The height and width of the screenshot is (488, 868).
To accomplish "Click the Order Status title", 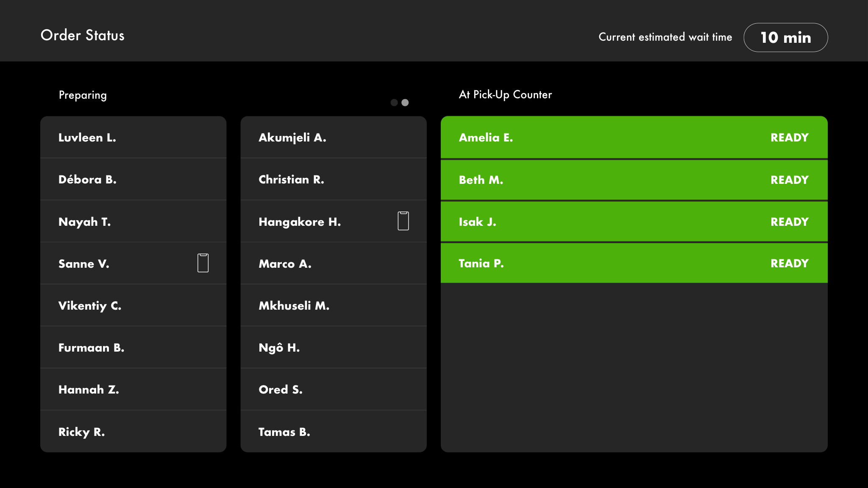I will click(83, 35).
